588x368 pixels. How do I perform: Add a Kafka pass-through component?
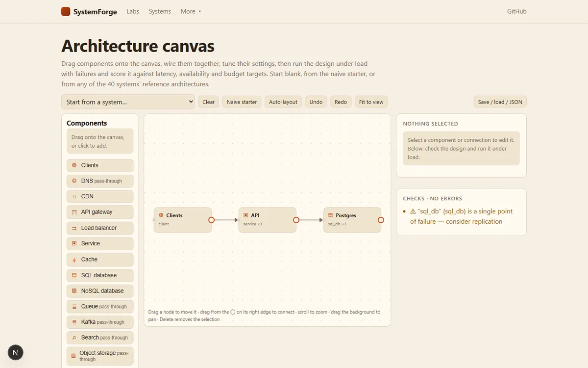[100, 322]
